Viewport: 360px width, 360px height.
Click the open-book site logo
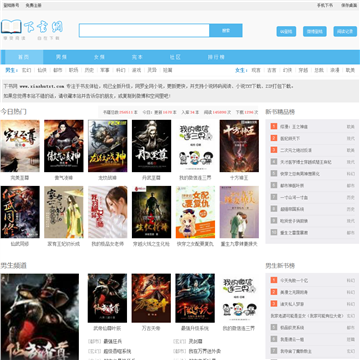tap(11, 27)
